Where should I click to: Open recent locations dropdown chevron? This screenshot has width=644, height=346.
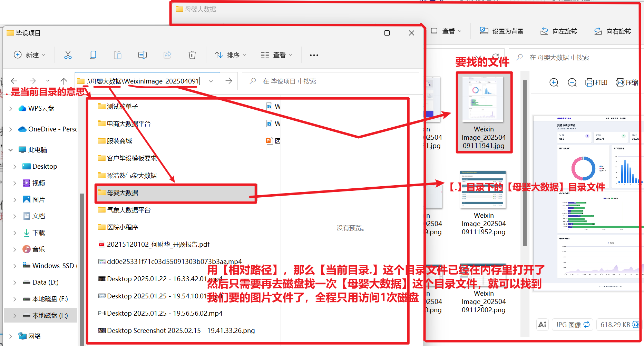(48, 81)
